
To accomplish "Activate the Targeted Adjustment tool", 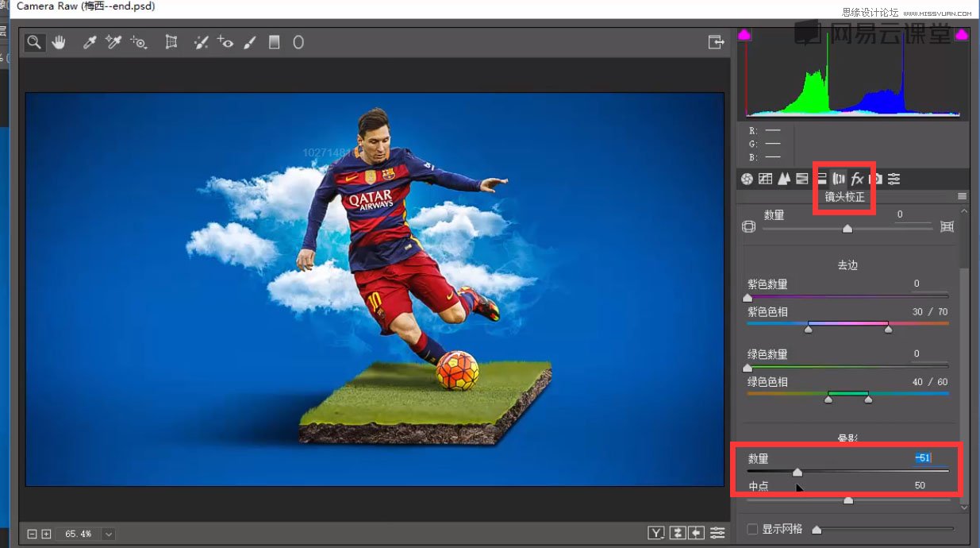I will [x=139, y=43].
